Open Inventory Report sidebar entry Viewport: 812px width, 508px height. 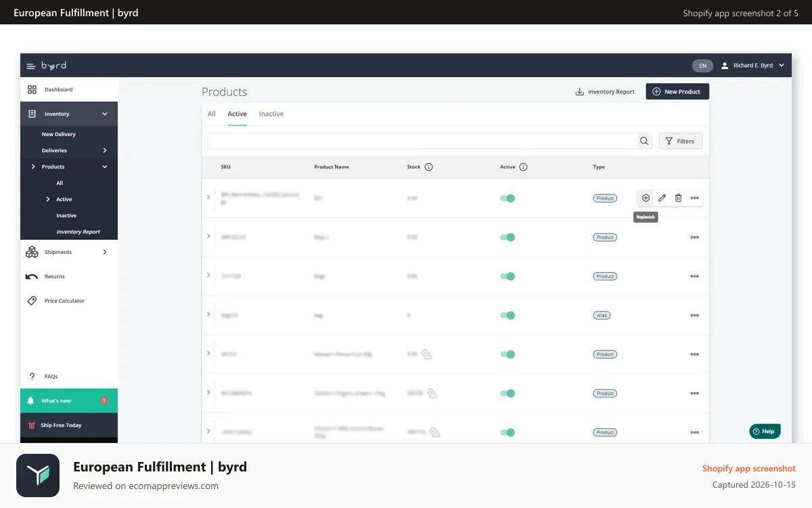point(78,232)
